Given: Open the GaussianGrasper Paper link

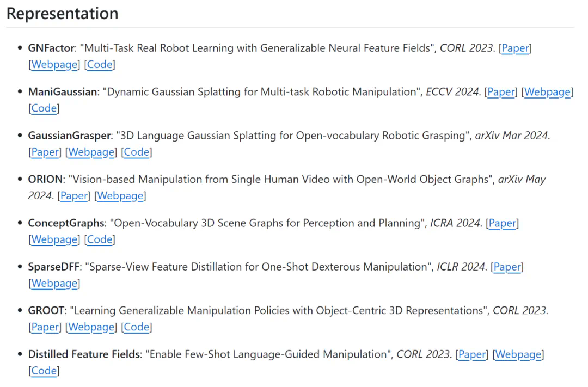Looking at the screenshot, I should click(x=45, y=152).
